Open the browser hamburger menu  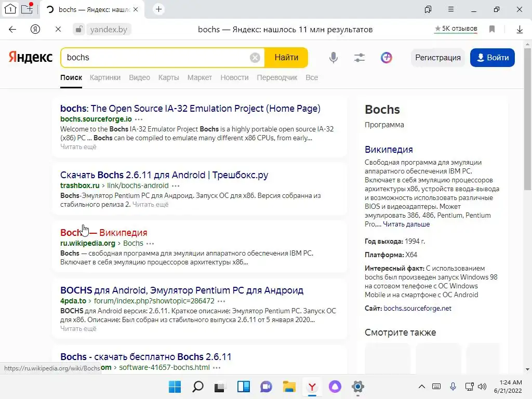[451, 9]
